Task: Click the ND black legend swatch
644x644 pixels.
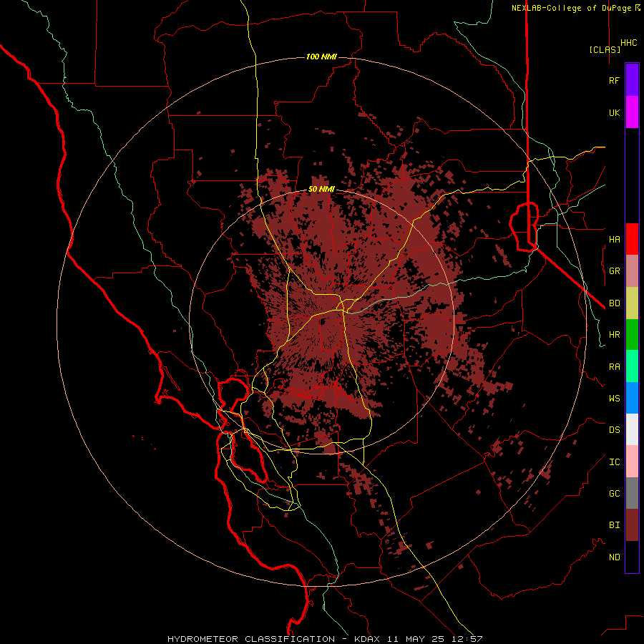Action: pos(632,557)
